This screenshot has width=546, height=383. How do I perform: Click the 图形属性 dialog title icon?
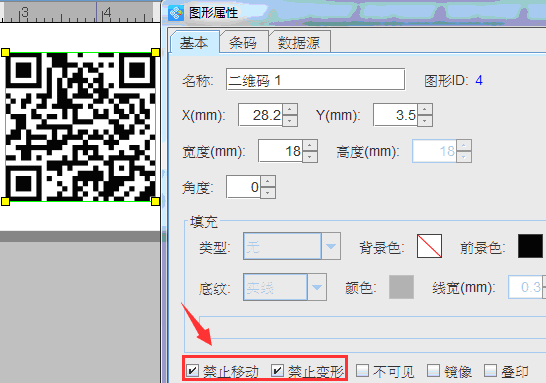tap(176, 13)
